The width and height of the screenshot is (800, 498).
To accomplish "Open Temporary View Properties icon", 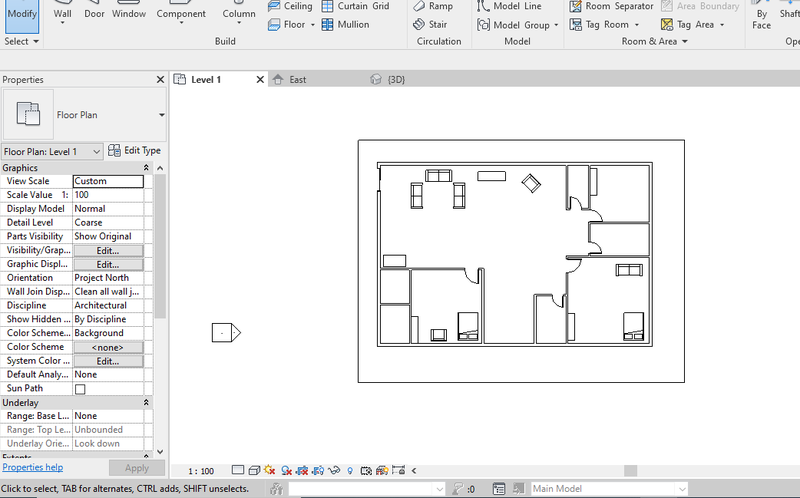I will tap(366, 470).
